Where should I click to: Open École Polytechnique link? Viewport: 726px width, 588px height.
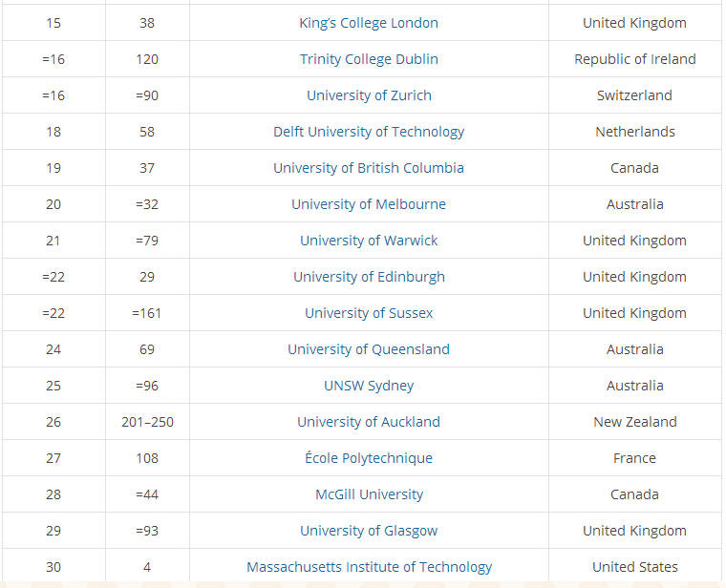[x=369, y=458]
